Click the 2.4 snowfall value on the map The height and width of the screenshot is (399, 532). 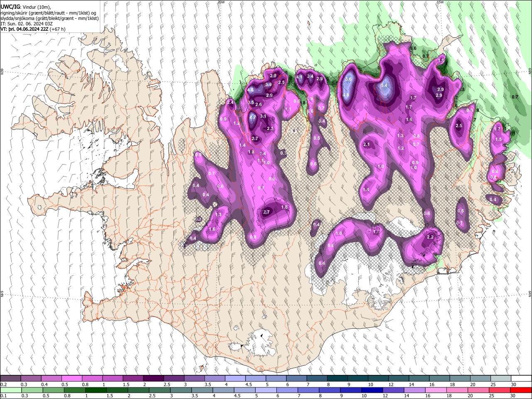tap(230, 102)
